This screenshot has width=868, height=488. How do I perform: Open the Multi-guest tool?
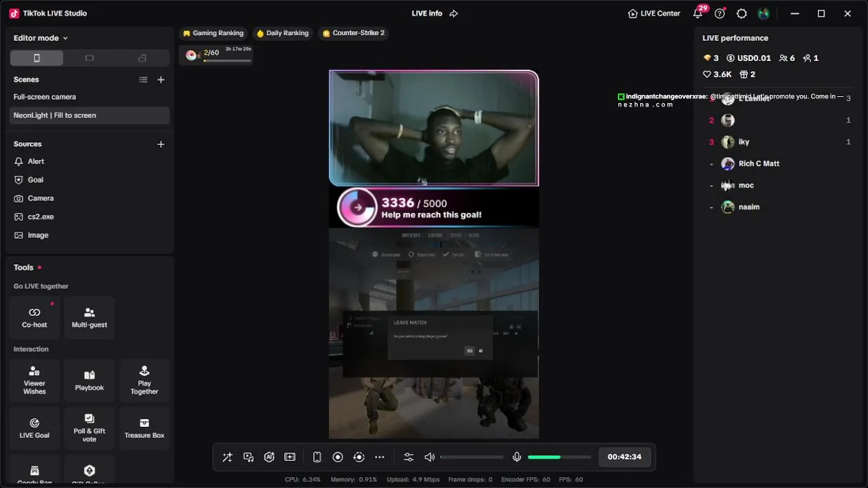pyautogui.click(x=90, y=317)
